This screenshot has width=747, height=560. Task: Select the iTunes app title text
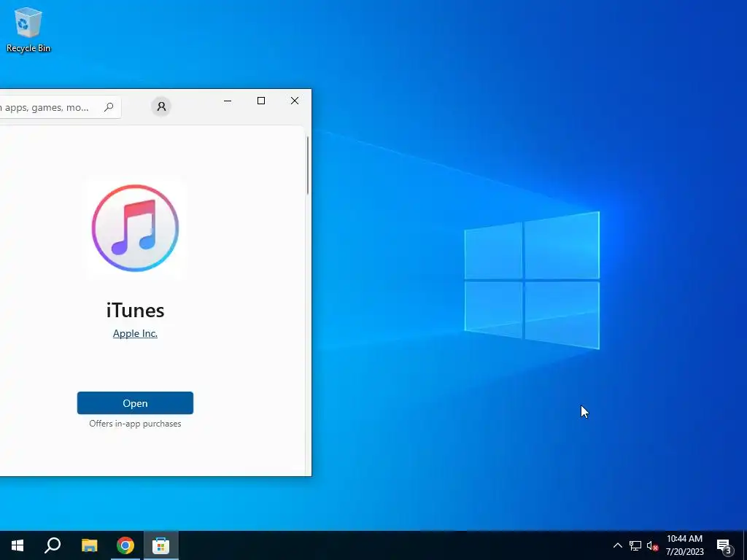(x=135, y=310)
